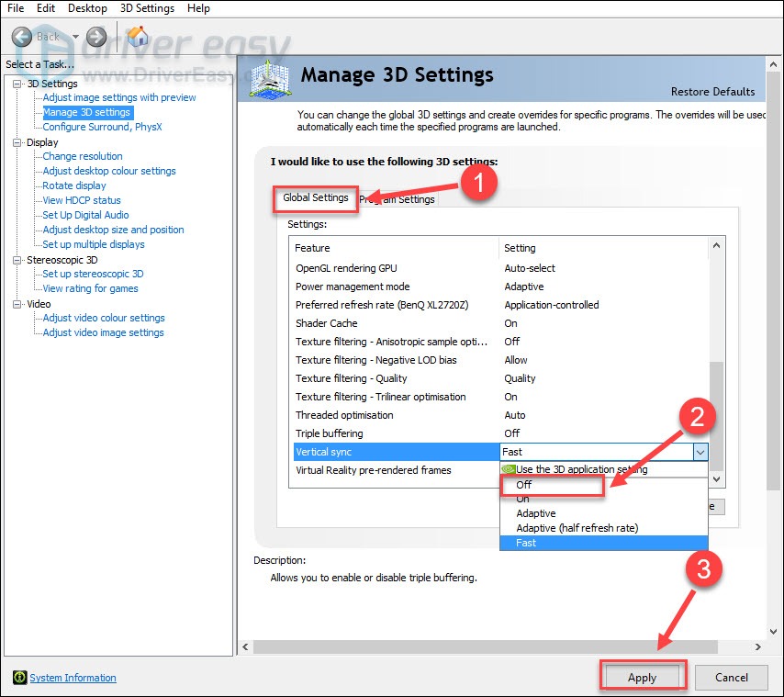The width and height of the screenshot is (784, 697).
Task: Collapse the 3D Settings tree node
Action: [17, 84]
